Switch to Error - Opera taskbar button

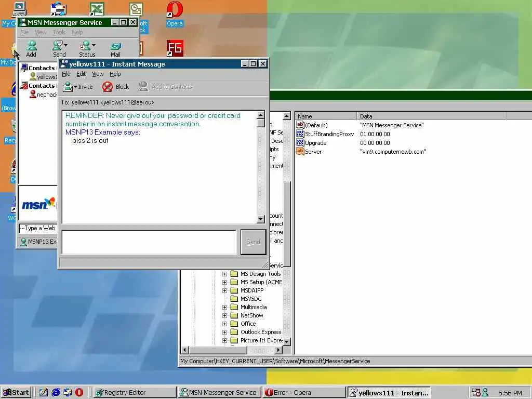pos(304,392)
